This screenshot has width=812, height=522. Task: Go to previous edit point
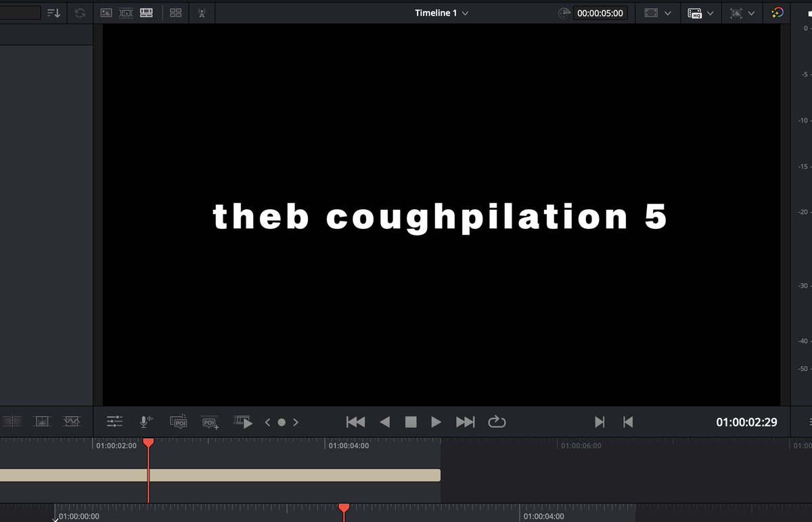[628, 422]
